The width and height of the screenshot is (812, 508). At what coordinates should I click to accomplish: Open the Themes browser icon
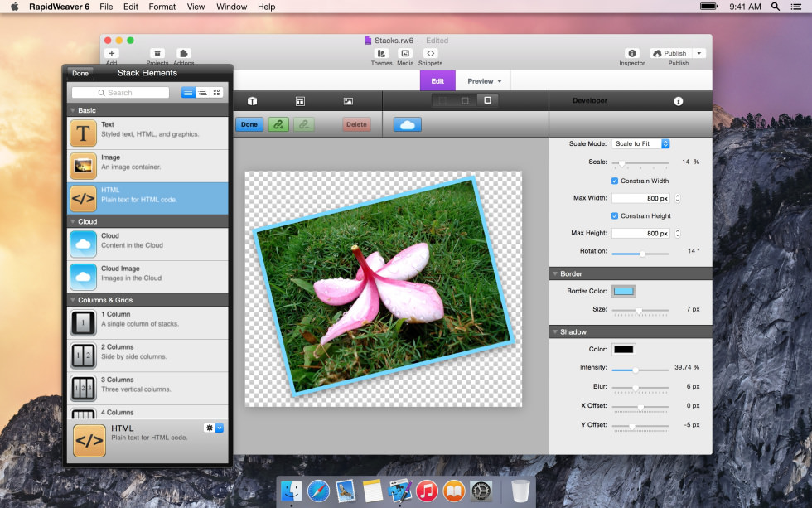tap(381, 53)
